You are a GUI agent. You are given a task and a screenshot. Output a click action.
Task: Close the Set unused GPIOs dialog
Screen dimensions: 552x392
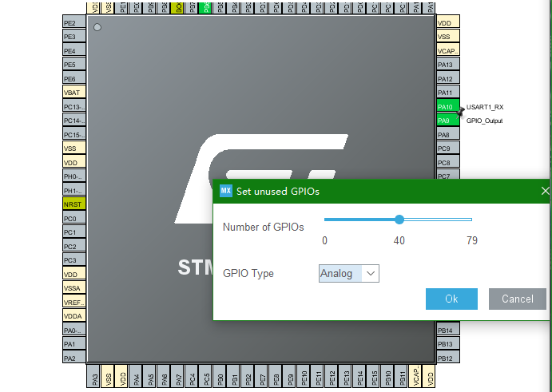(545, 191)
